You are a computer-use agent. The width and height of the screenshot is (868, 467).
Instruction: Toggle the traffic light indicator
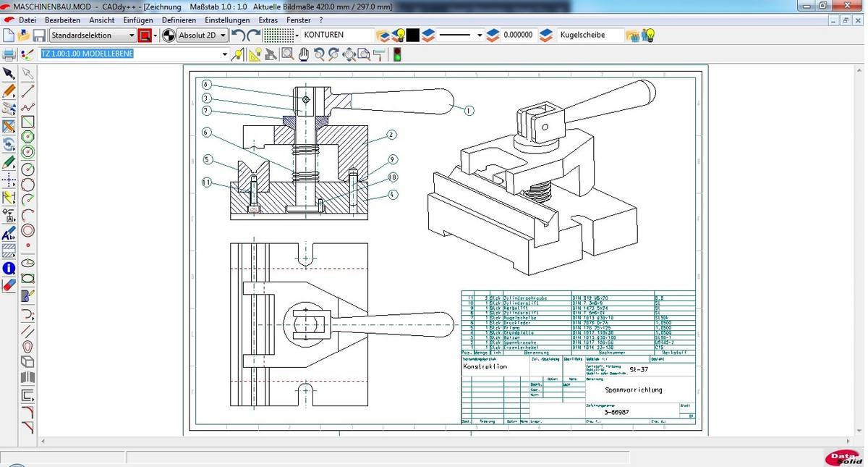tap(396, 54)
